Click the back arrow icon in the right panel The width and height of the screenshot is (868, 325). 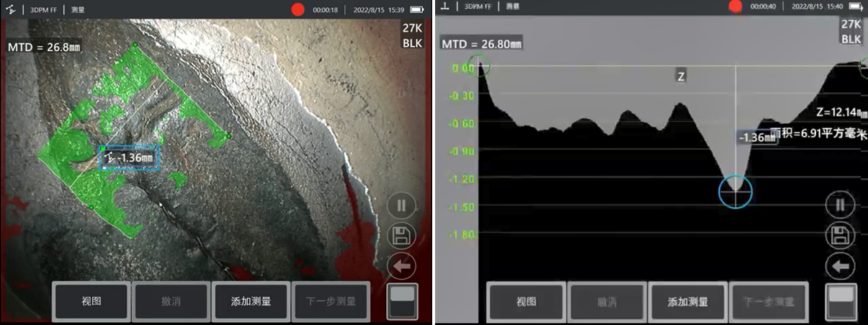(x=839, y=266)
